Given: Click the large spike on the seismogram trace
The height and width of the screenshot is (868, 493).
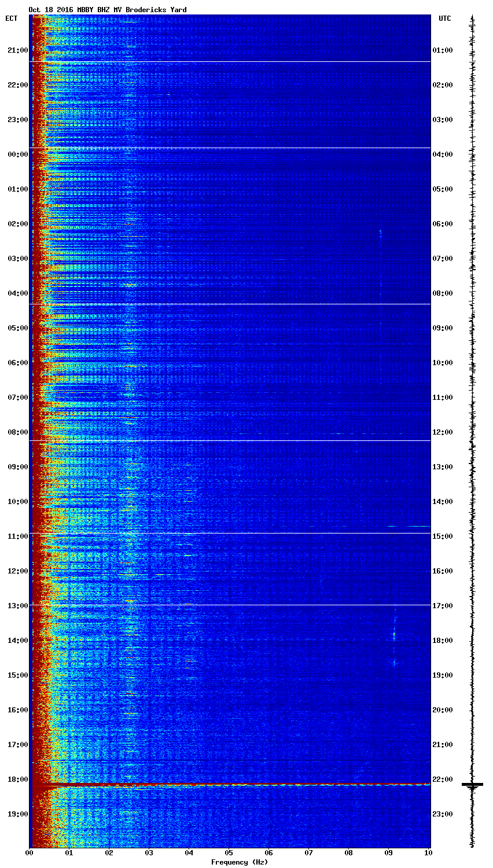Looking at the screenshot, I should pyautogui.click(x=472, y=785).
